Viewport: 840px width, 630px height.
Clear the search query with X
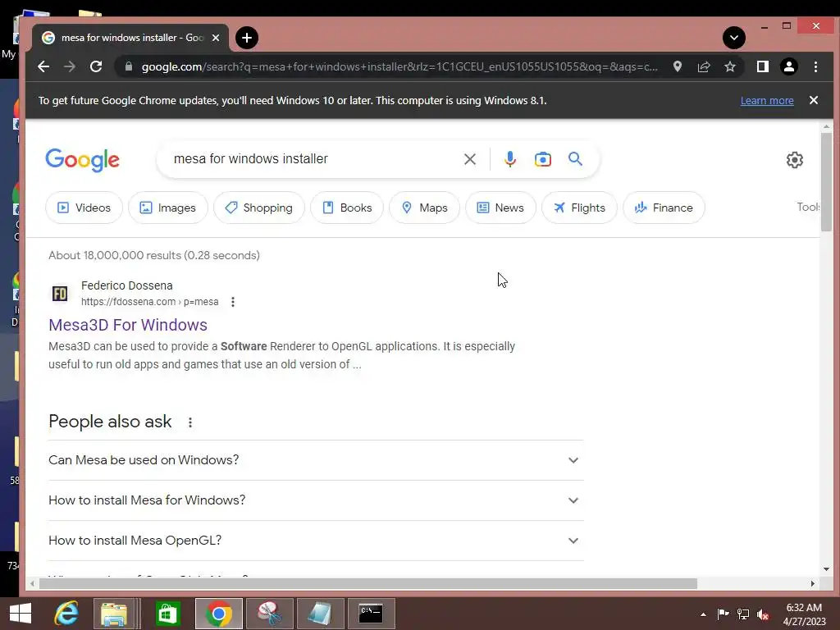click(470, 159)
